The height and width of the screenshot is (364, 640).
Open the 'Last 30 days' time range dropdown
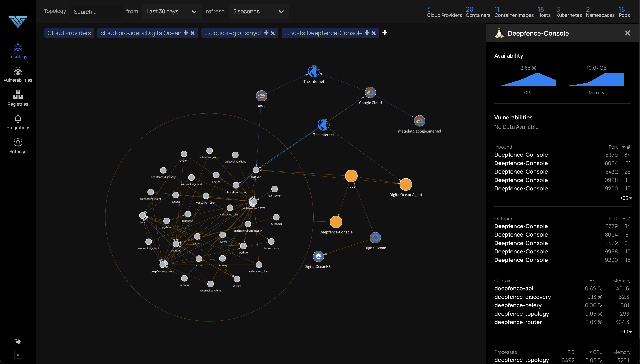click(x=172, y=12)
